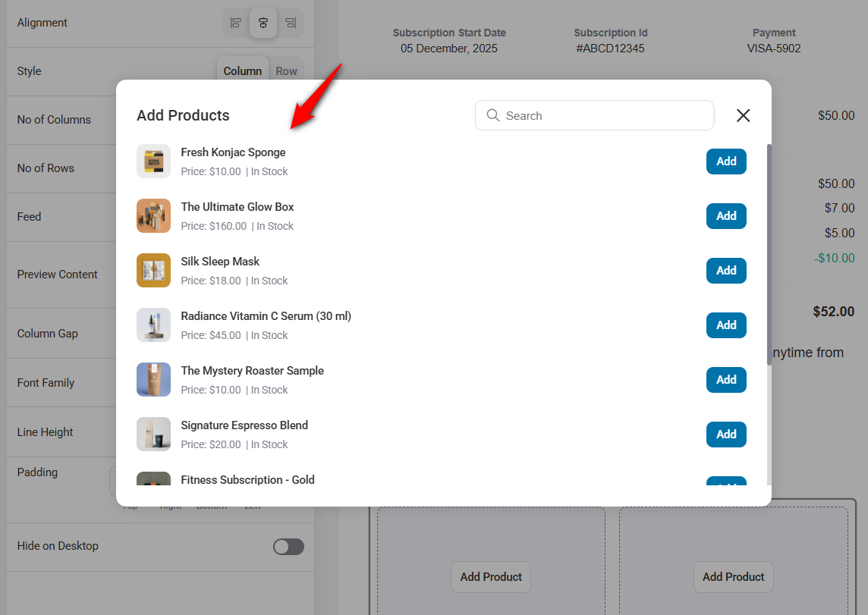Click the Silk Sleep Mask product image

coord(153,270)
